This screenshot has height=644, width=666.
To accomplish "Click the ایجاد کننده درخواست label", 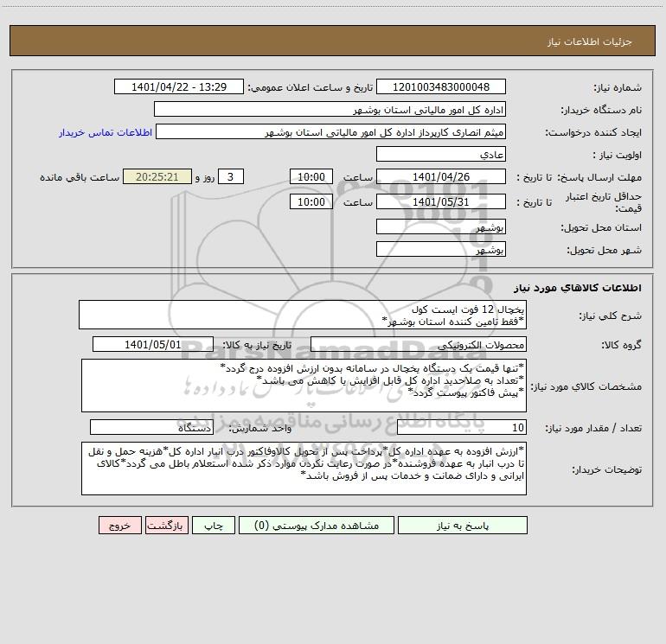I will click(593, 133).
